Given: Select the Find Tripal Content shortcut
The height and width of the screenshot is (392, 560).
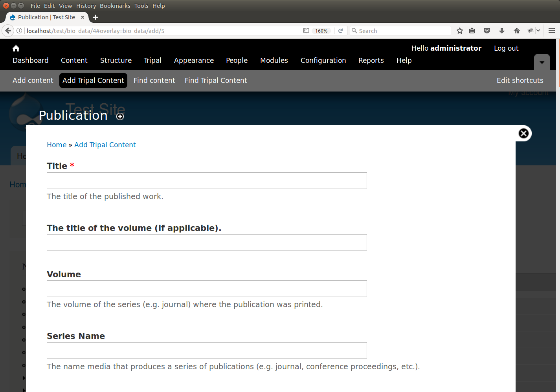Looking at the screenshot, I should 216,81.
